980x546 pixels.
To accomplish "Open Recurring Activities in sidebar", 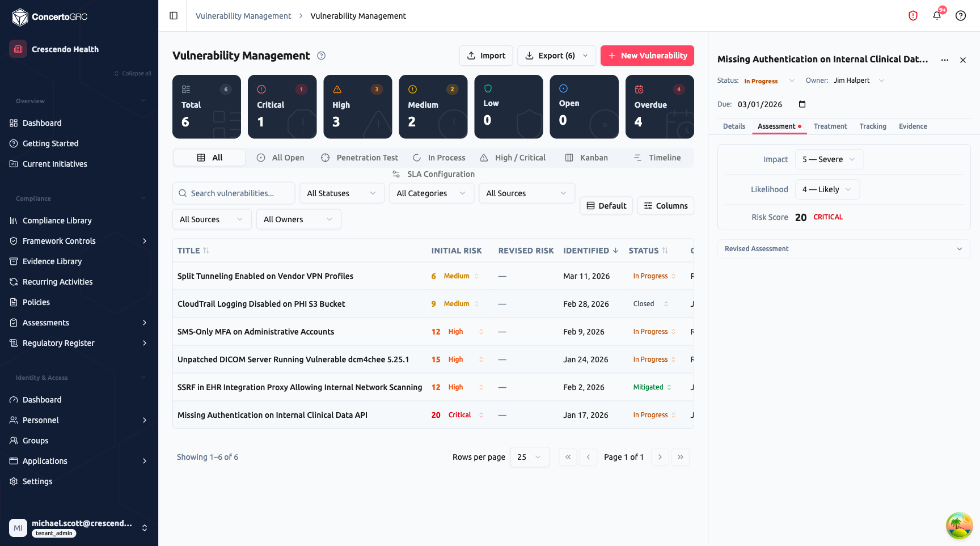I will 79,282.
